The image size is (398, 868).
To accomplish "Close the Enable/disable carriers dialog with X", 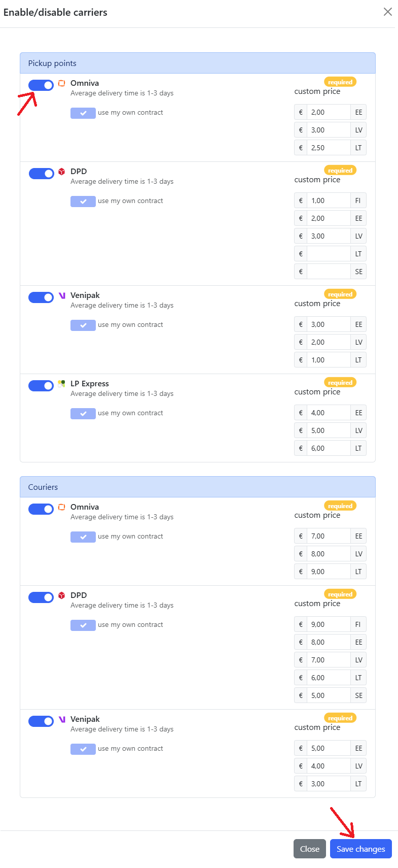I will point(388,12).
